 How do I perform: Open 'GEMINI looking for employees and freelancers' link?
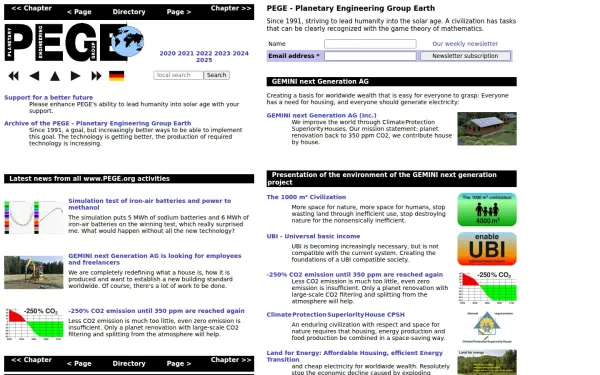(x=155, y=259)
